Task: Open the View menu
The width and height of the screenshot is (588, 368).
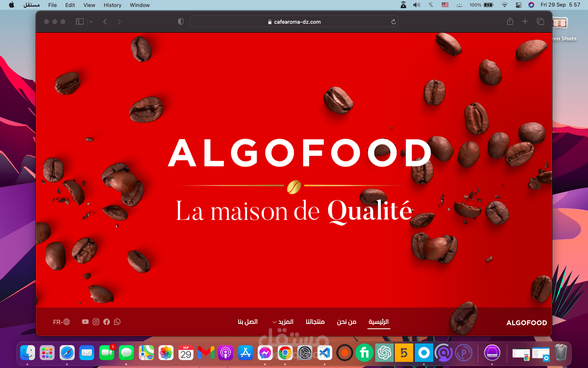Action: click(x=89, y=5)
